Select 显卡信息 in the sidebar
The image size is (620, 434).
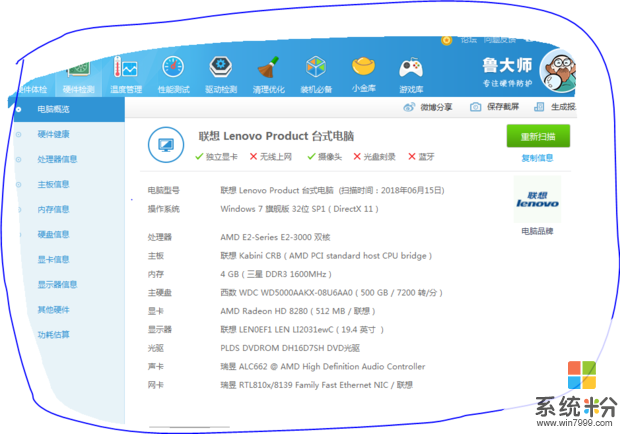pyautogui.click(x=53, y=259)
